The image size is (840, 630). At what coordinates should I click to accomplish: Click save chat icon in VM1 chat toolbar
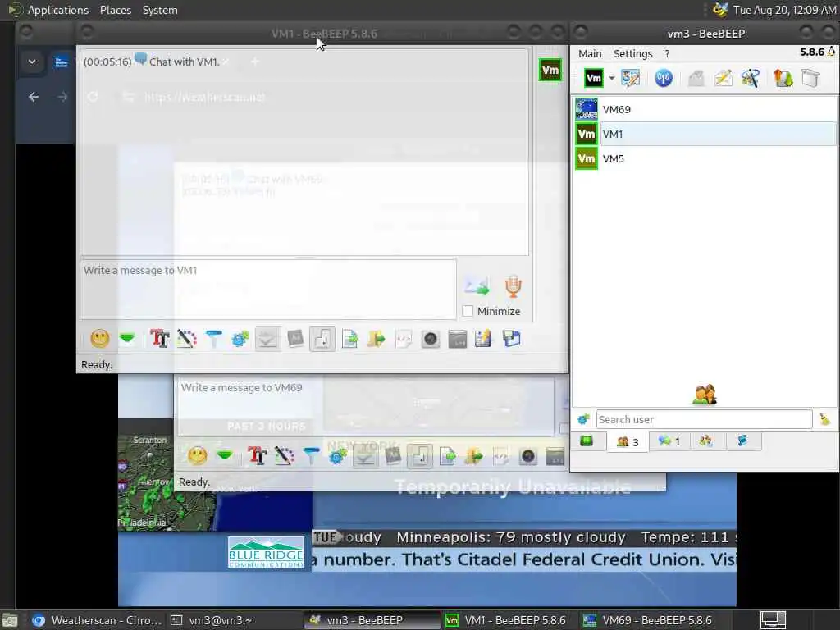click(512, 339)
